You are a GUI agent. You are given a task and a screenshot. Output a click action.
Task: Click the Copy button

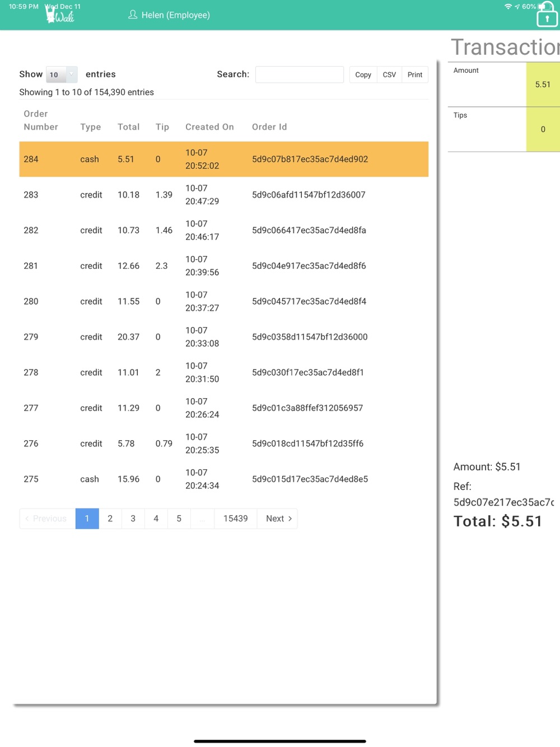(363, 74)
